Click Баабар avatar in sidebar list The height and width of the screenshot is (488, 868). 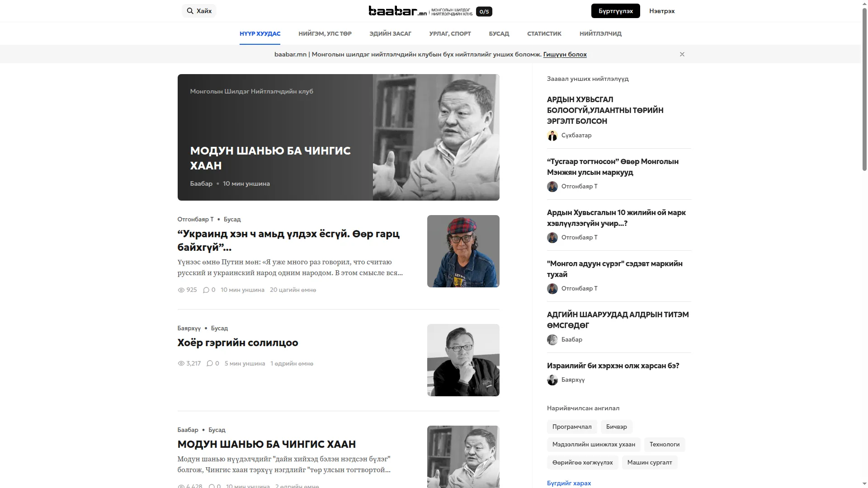tap(552, 340)
